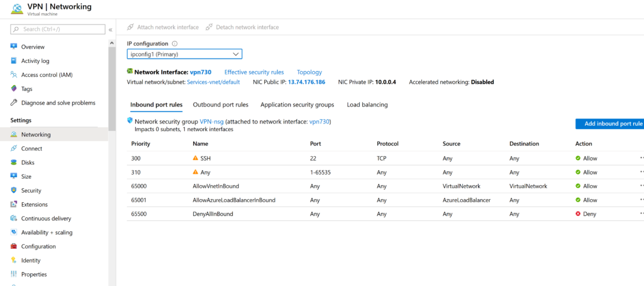The image size is (644, 286).
Task: Click the Tags icon
Action: click(14, 88)
